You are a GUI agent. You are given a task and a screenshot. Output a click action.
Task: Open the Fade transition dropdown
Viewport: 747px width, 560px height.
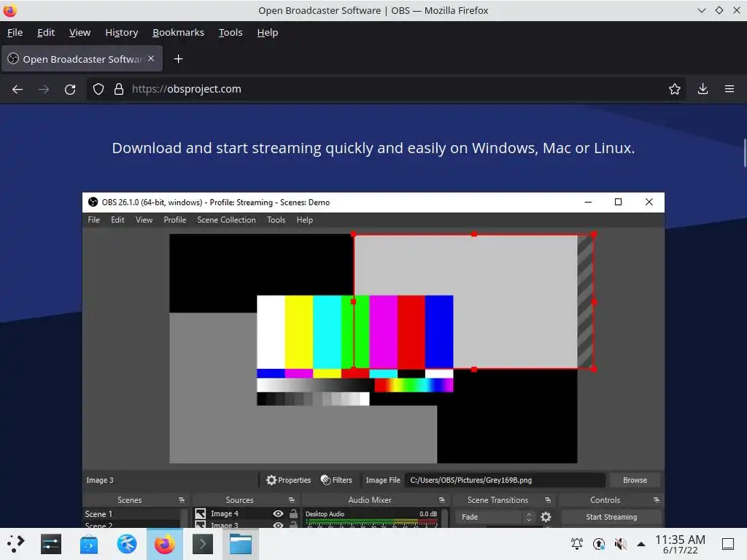tap(495, 517)
